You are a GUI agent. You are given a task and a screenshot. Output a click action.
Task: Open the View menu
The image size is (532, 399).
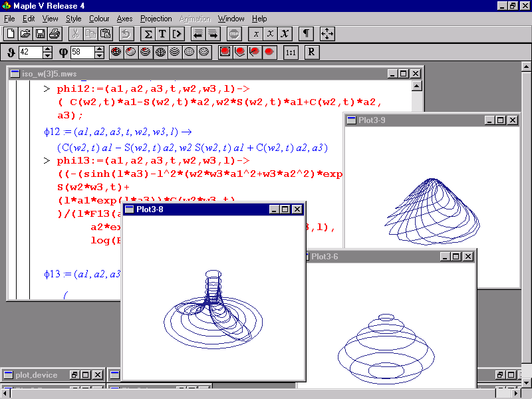[51, 19]
